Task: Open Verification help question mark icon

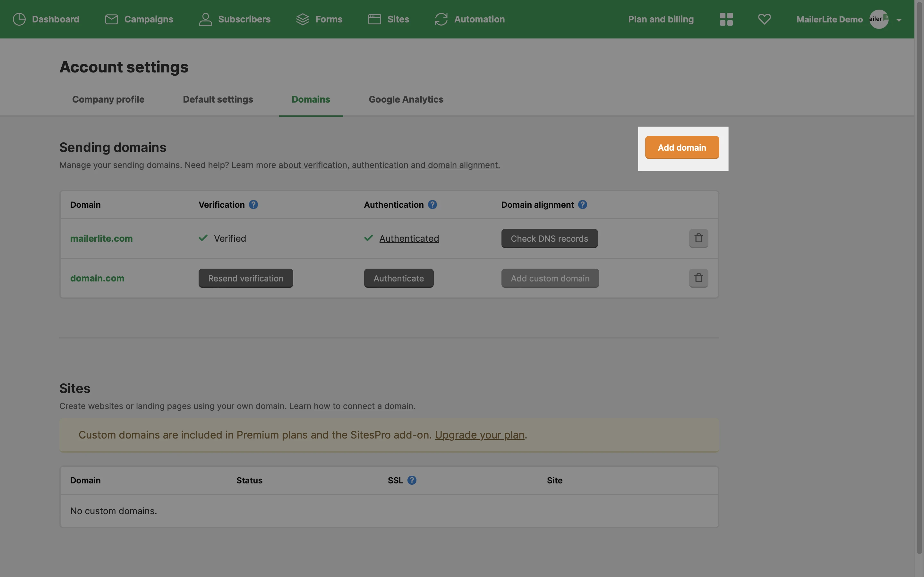Action: click(x=253, y=205)
